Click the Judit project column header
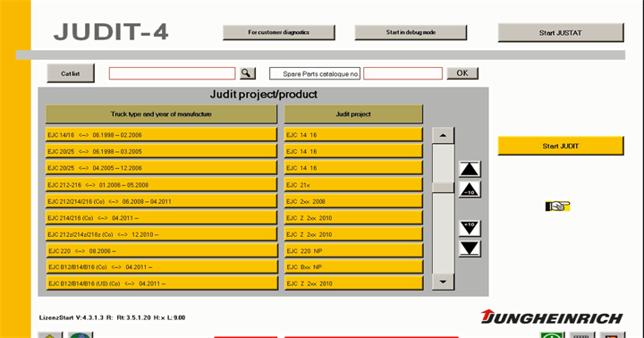The image size is (644, 338). (x=353, y=114)
